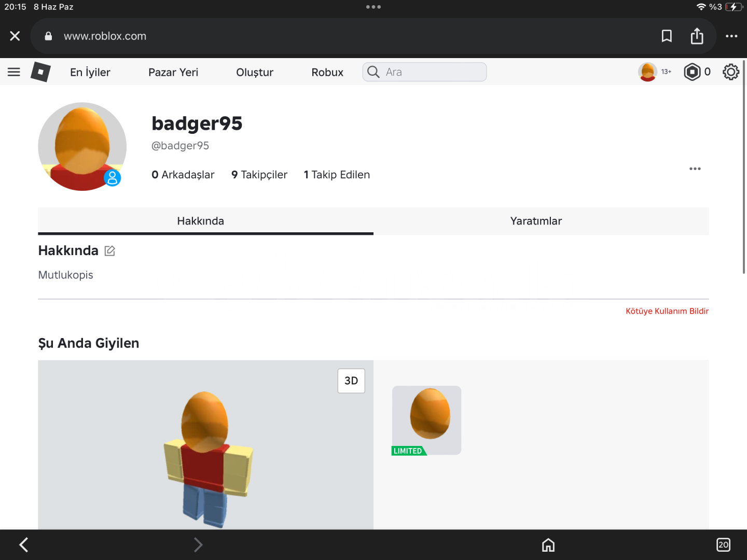Open Robux menu item
The image size is (747, 560).
coord(327,72)
